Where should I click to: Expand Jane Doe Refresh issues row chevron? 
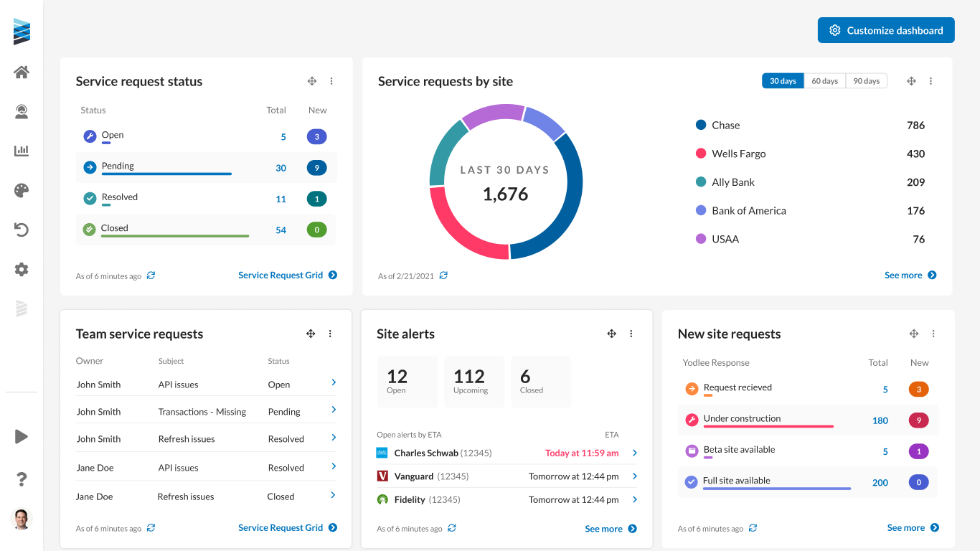point(334,495)
